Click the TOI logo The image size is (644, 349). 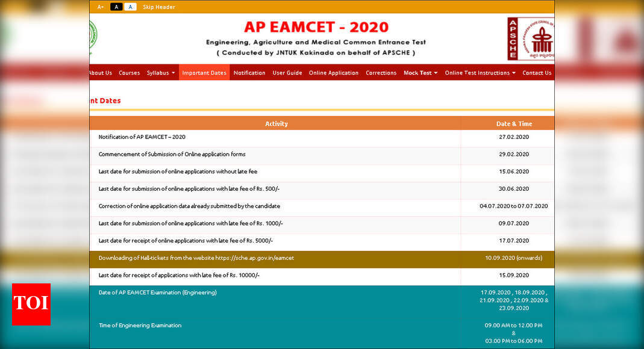pos(31,304)
